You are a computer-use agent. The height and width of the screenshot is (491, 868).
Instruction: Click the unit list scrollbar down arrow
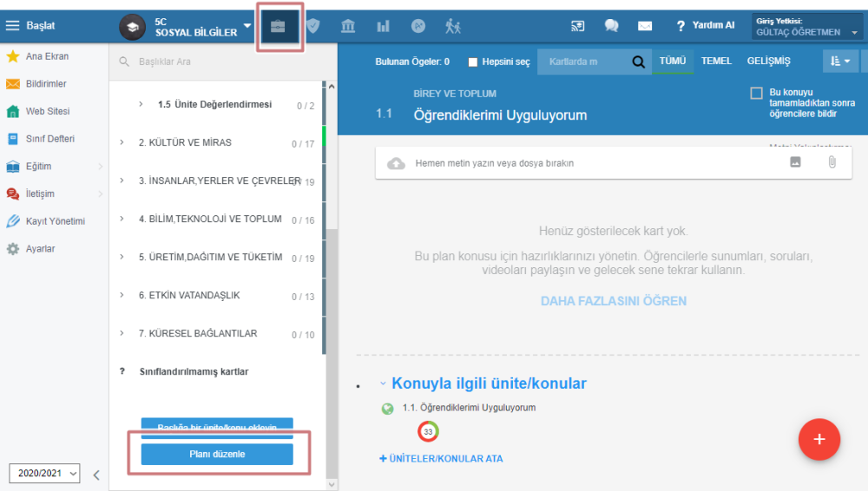(x=332, y=484)
